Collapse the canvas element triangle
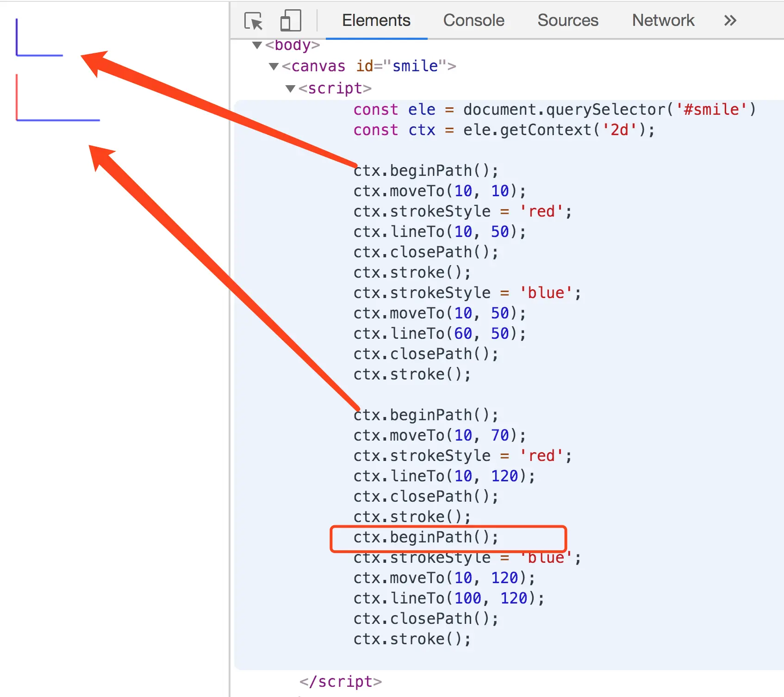The height and width of the screenshot is (697, 784). click(274, 67)
